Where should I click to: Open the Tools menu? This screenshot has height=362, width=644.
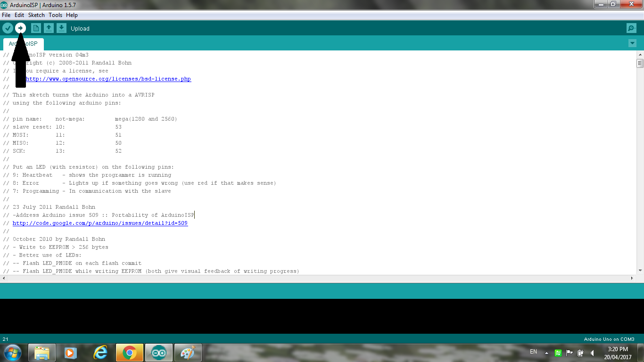(56, 15)
